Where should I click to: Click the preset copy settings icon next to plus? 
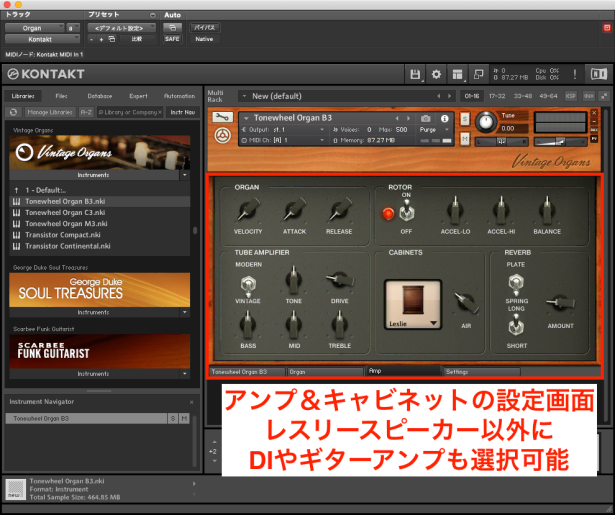click(112, 39)
